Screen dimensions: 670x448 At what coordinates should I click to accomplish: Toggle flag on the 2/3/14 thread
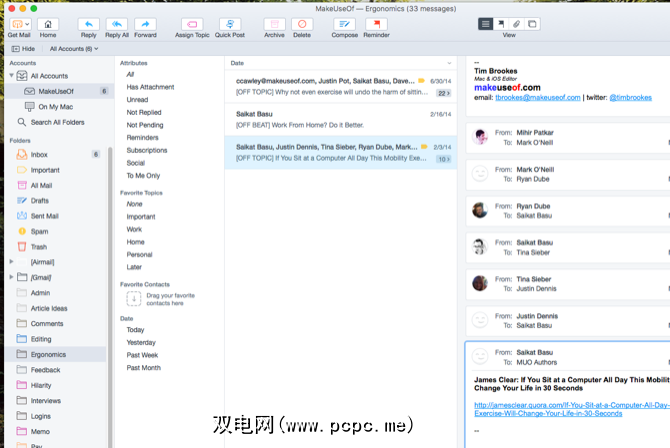[x=424, y=147]
